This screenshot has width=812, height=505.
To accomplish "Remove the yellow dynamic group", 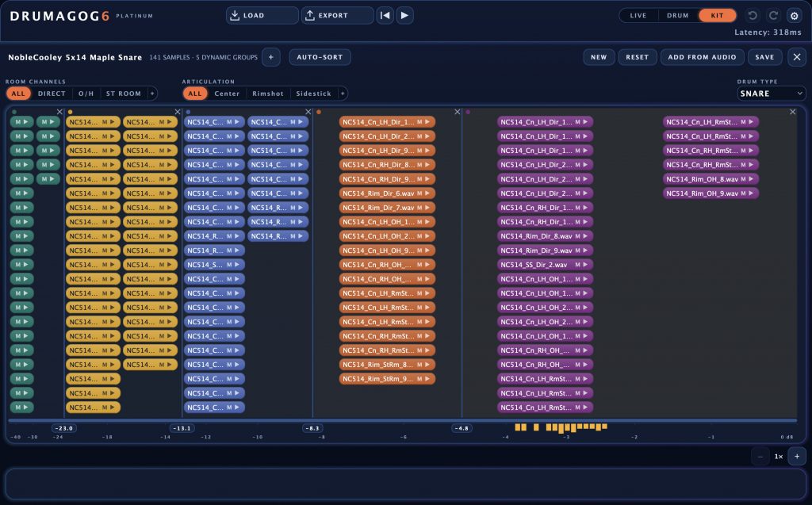I will coord(178,112).
